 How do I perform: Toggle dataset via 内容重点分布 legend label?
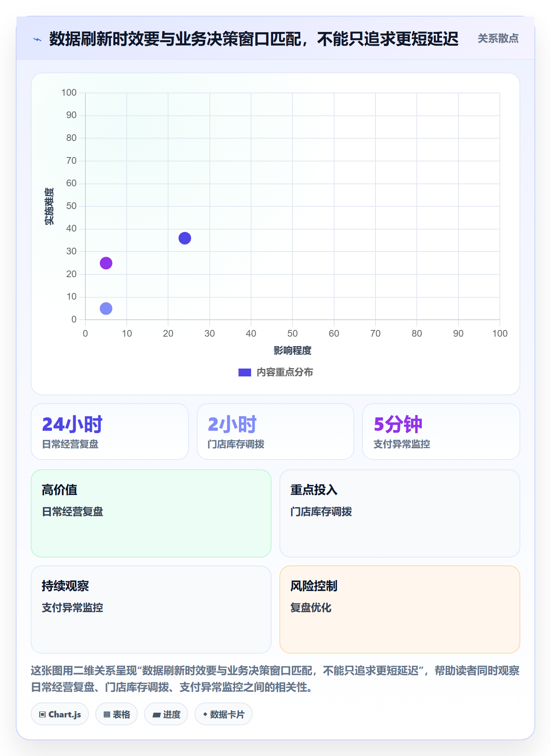click(x=285, y=372)
